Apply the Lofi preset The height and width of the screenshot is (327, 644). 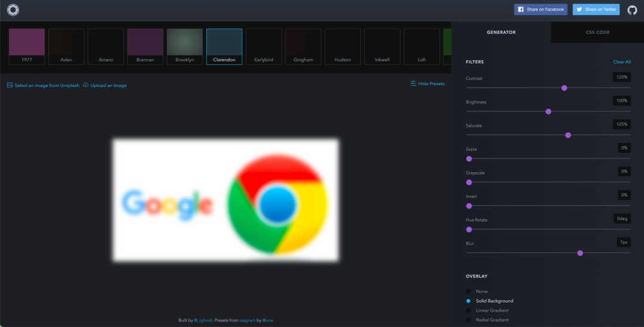pos(422,47)
